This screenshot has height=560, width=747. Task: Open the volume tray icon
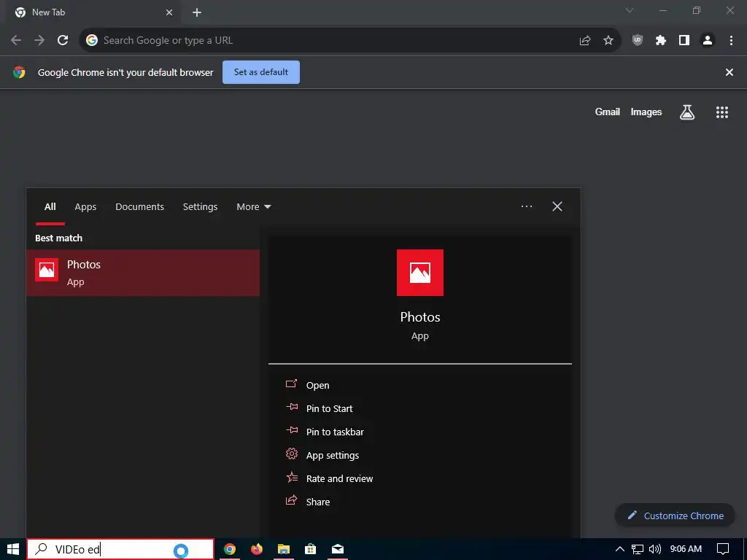pyautogui.click(x=655, y=549)
